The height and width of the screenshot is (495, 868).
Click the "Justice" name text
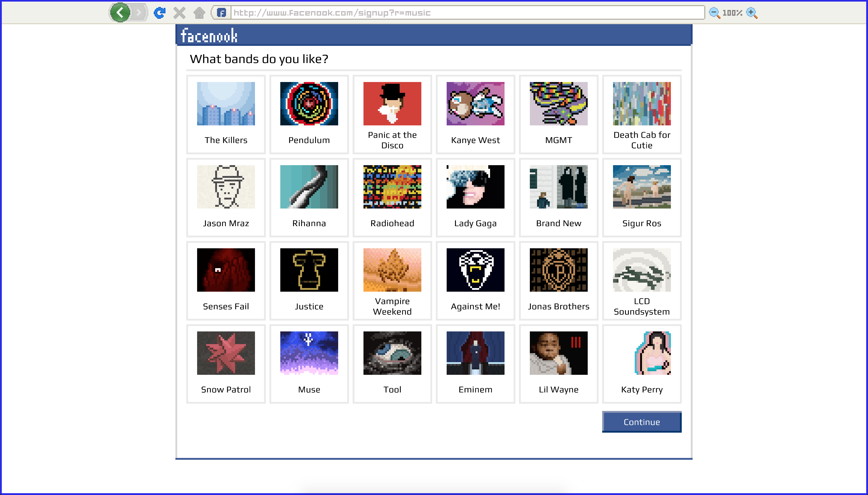(309, 306)
